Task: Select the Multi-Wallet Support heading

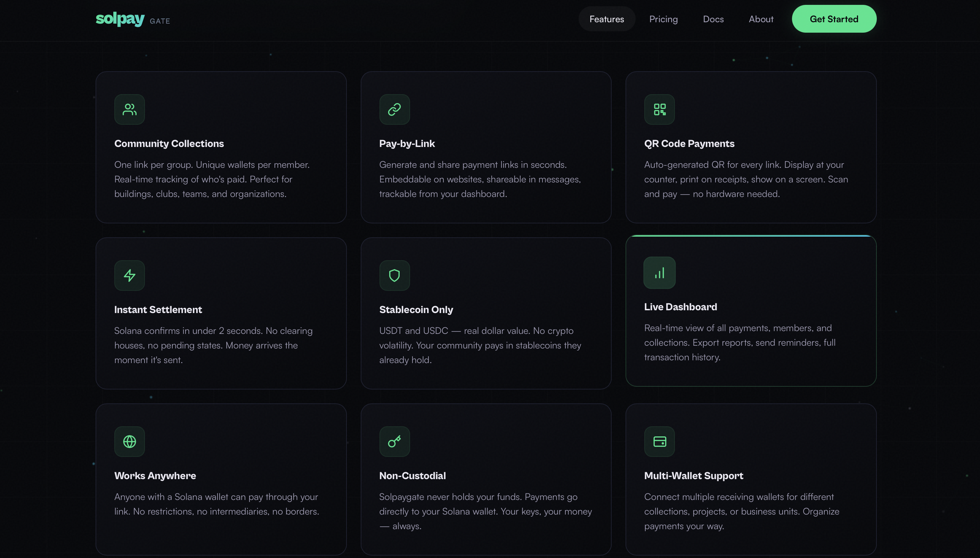Action: (693, 476)
